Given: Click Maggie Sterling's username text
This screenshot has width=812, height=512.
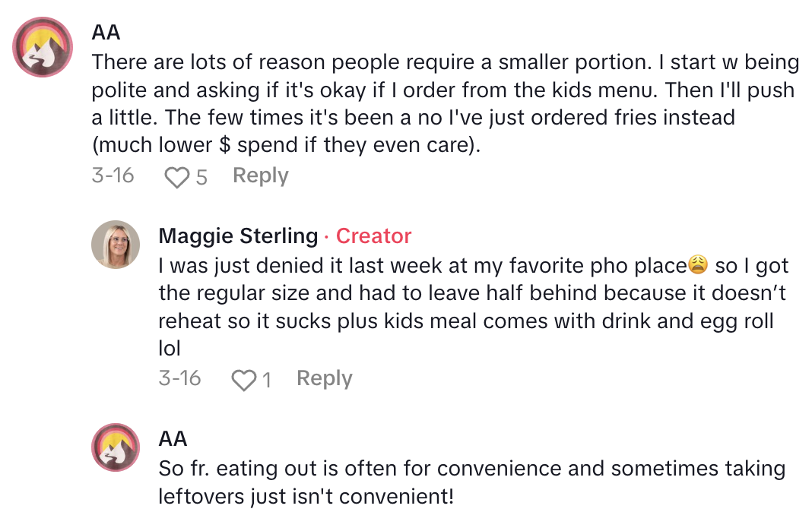Looking at the screenshot, I should point(237,236).
